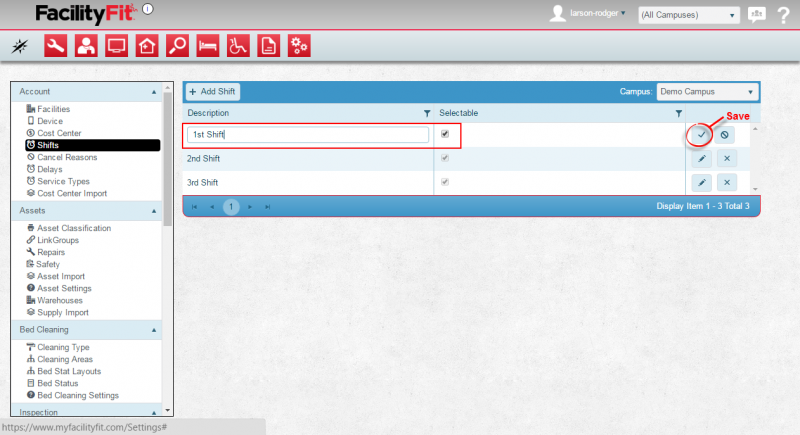Open Device in the Account menu
800x435 pixels.
(x=45, y=121)
